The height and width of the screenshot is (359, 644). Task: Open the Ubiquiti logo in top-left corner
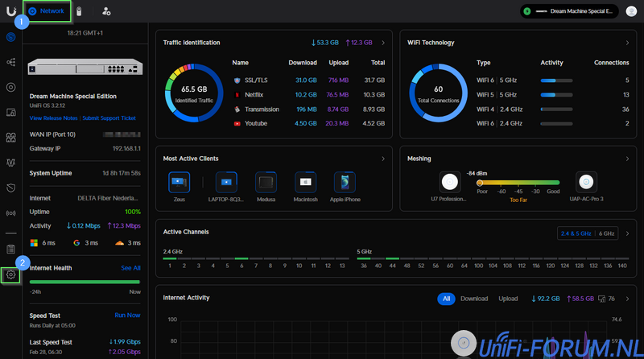tap(11, 10)
